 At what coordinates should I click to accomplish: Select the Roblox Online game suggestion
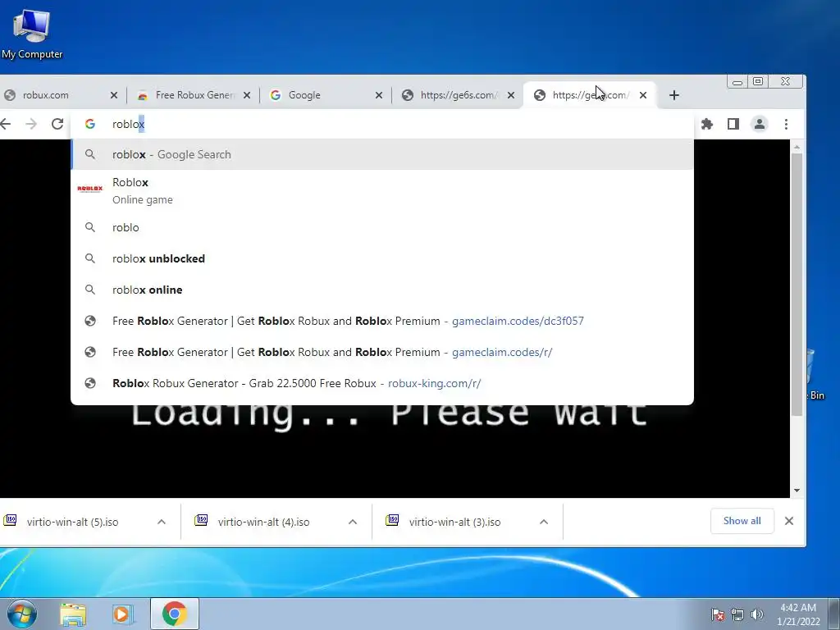click(382, 190)
